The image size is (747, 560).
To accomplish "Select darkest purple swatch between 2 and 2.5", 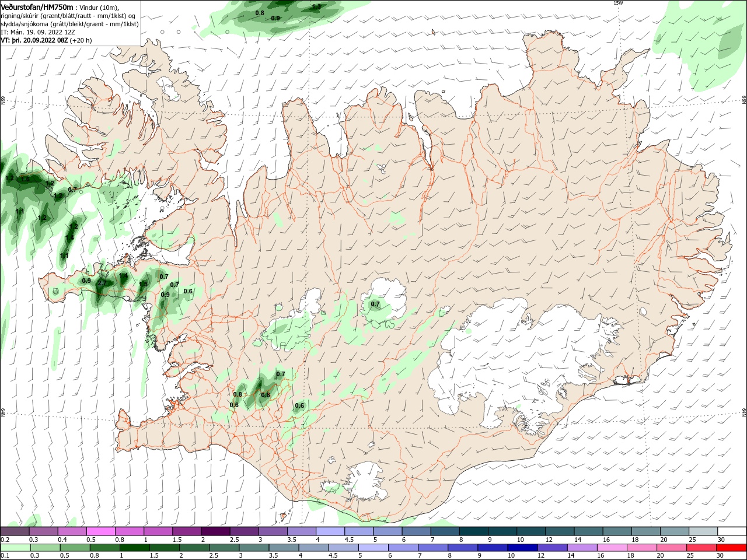I will pos(215,531).
